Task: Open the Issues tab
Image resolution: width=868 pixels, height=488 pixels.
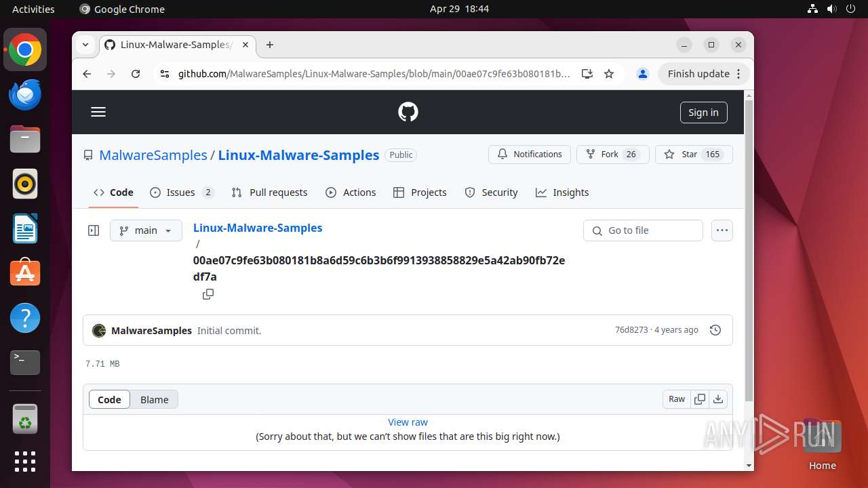Action: (x=182, y=192)
